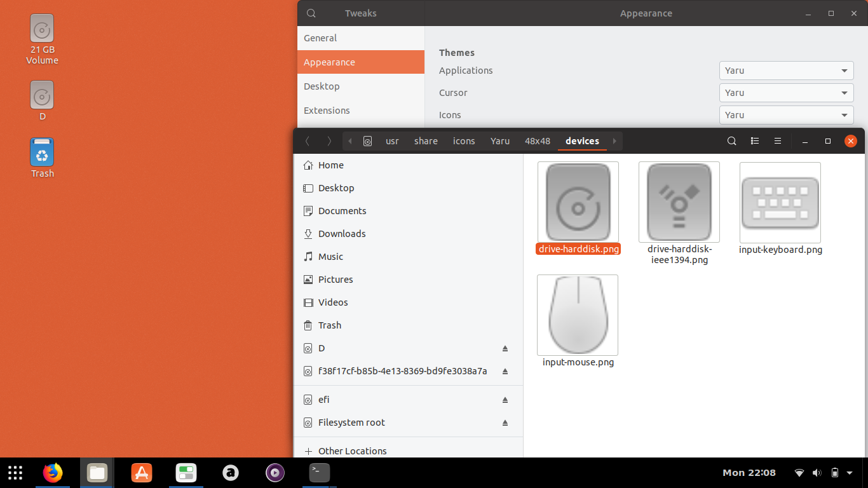Screen dimensions: 868x488
Task: Switch to the General section in Tweaks
Action: [x=320, y=38]
